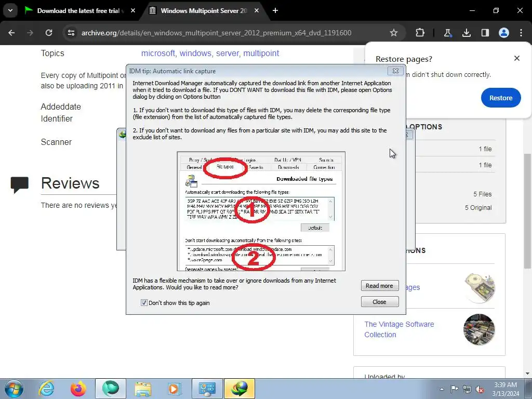The width and height of the screenshot is (532, 399).
Task: Go back to the previous page
Action: 11,33
